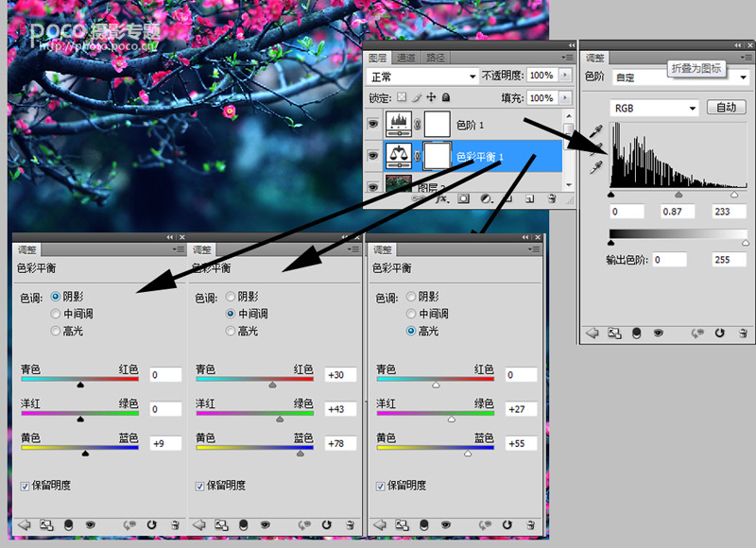Image resolution: width=756 pixels, height=548 pixels.
Task: Click the color balance scales icon on 色彩平衡 1
Action: coord(399,156)
